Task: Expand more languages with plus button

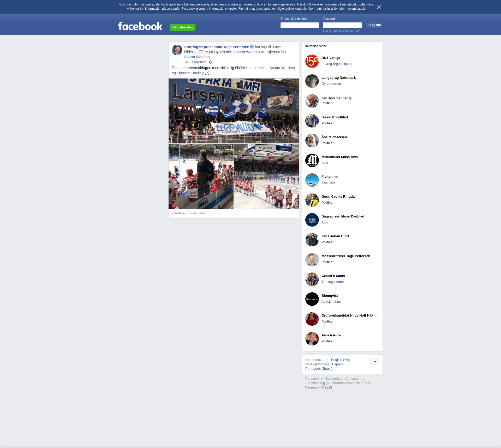Action: (375, 362)
